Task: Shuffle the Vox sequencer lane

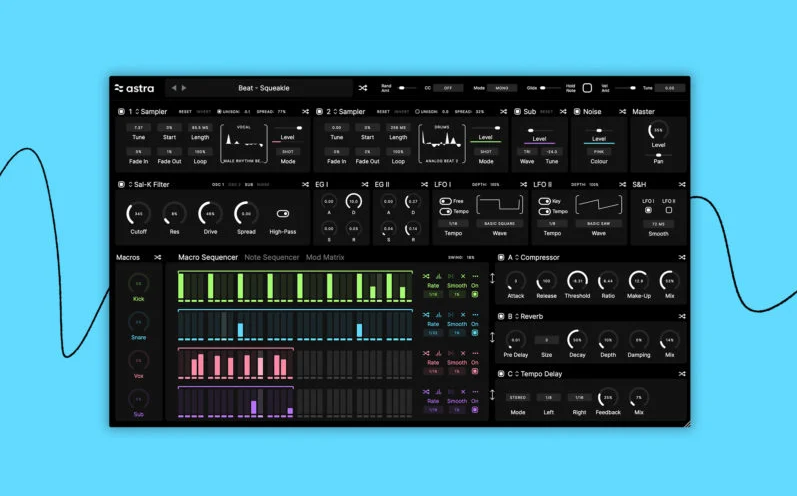Action: (x=426, y=353)
